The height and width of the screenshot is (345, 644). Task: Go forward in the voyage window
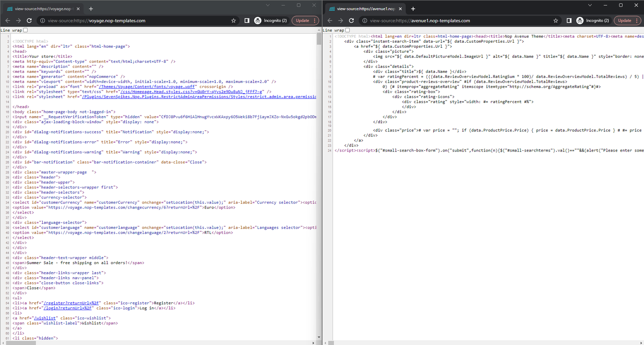18,21
